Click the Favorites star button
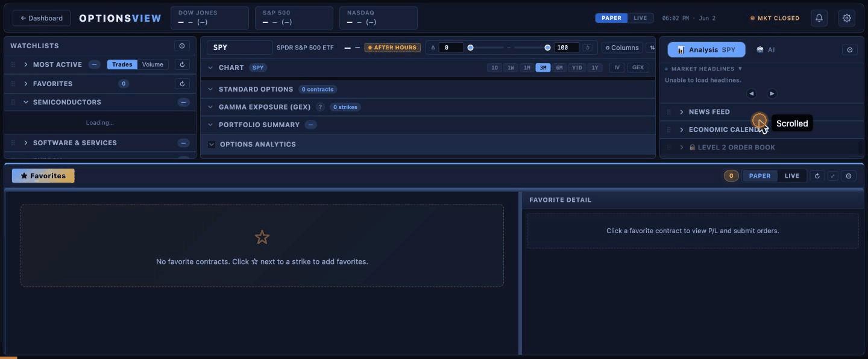The image size is (868, 359). [43, 176]
